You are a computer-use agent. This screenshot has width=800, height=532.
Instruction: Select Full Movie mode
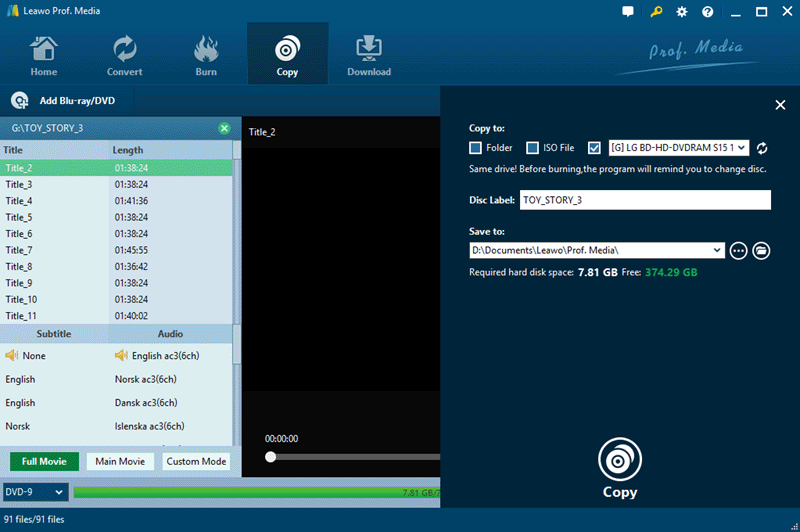coord(44,462)
